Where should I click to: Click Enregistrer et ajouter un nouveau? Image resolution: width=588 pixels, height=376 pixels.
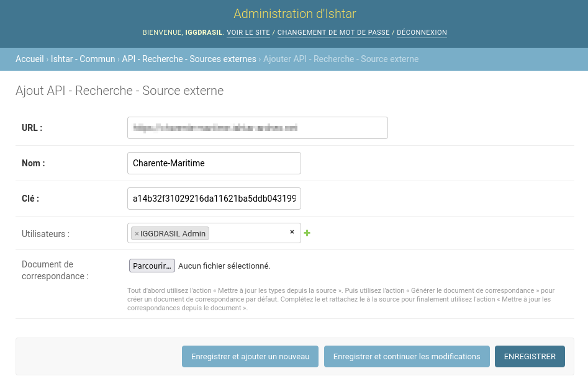(x=250, y=357)
